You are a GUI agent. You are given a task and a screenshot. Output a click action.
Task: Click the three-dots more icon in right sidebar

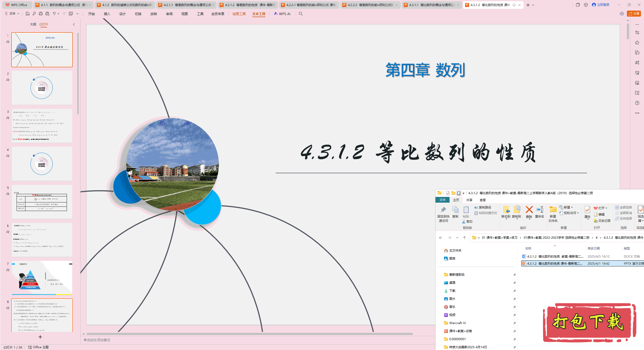click(637, 113)
